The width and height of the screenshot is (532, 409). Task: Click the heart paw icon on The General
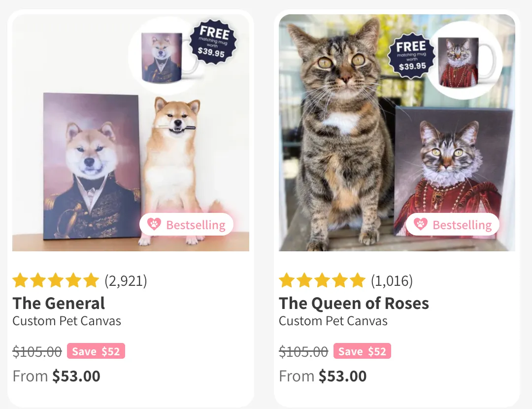coord(154,225)
